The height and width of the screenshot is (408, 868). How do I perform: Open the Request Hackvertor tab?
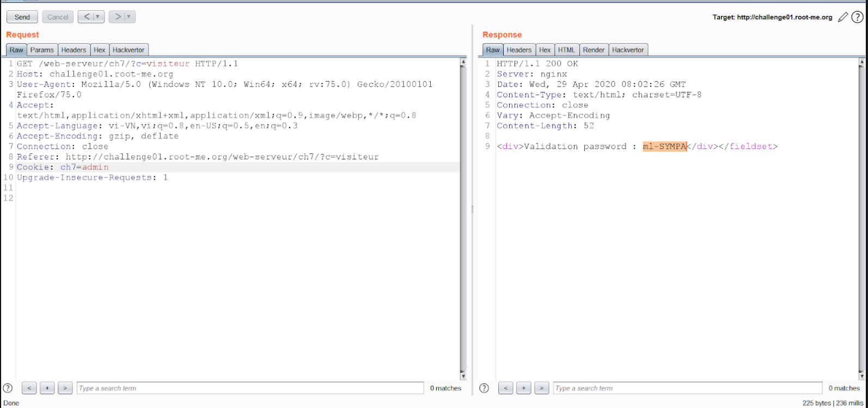click(x=129, y=50)
